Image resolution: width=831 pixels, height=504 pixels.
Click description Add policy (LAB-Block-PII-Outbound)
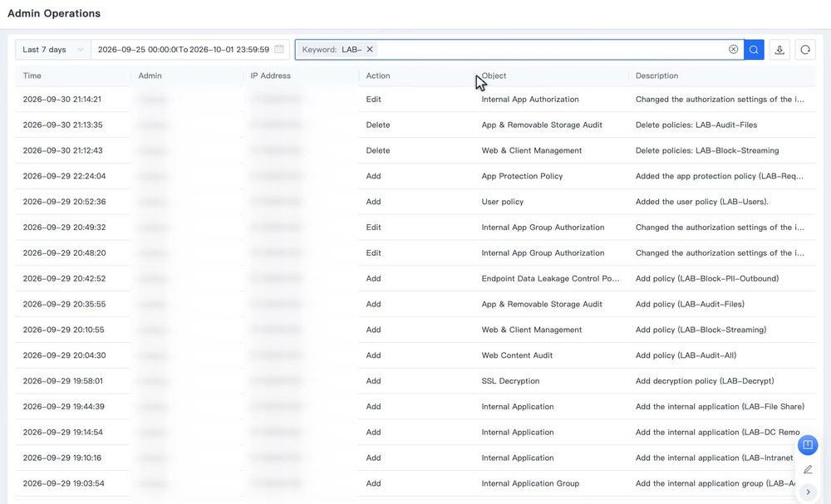tap(707, 278)
